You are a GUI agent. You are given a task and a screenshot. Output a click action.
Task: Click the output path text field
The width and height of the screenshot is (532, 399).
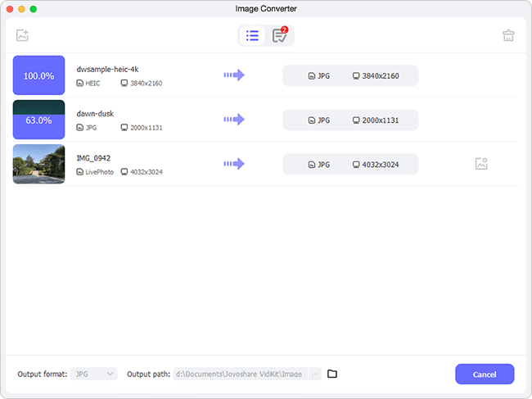240,374
